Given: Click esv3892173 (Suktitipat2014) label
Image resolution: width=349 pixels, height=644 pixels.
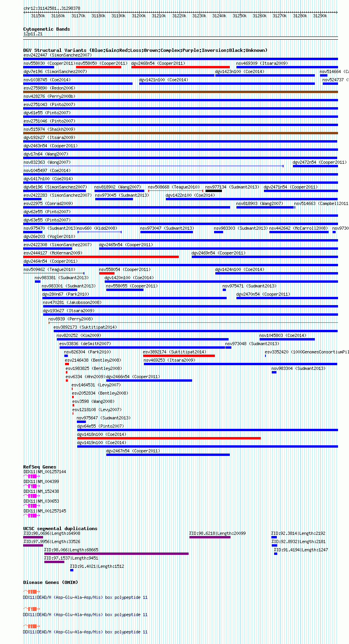Looking at the screenshot, I should (x=85, y=327).
